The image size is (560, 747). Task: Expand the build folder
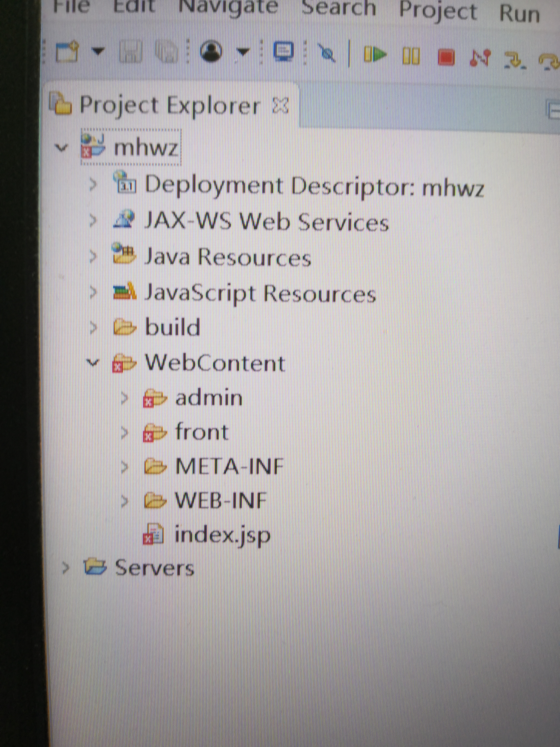point(93,328)
